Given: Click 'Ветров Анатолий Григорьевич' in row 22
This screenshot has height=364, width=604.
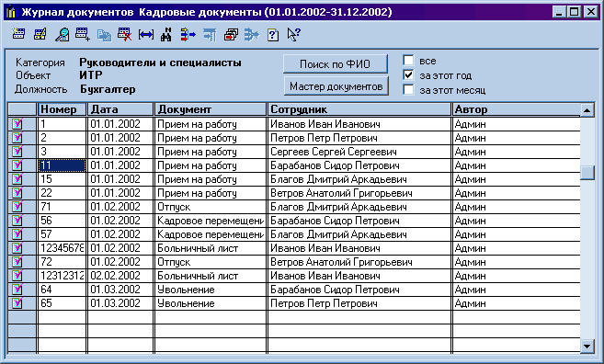Looking at the screenshot, I should [x=359, y=193].
